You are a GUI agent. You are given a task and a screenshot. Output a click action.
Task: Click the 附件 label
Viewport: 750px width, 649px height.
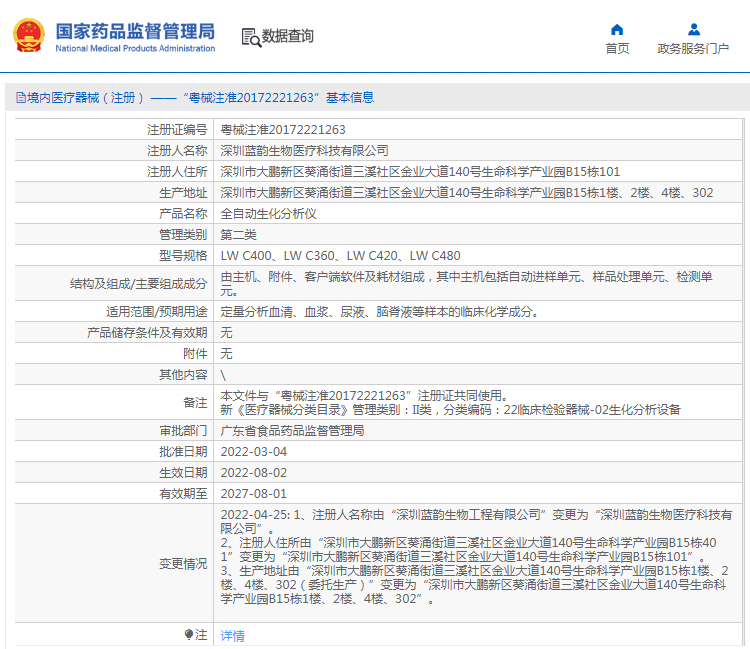(195, 354)
